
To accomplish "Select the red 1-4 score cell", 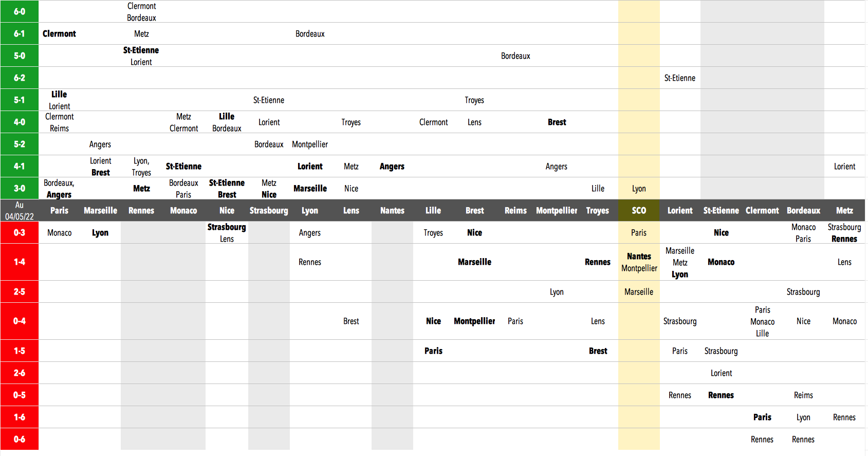I will coord(20,262).
